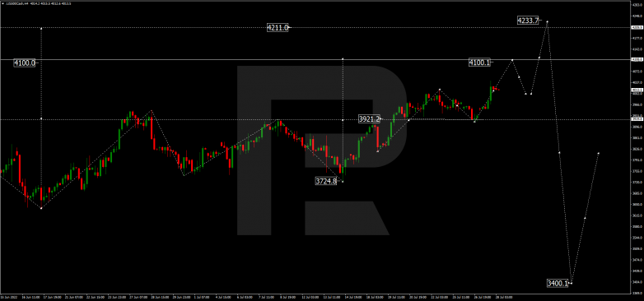Select the 4211.0 price level label
Image resolution: width=644 pixels, height=301 pixels.
278,27
